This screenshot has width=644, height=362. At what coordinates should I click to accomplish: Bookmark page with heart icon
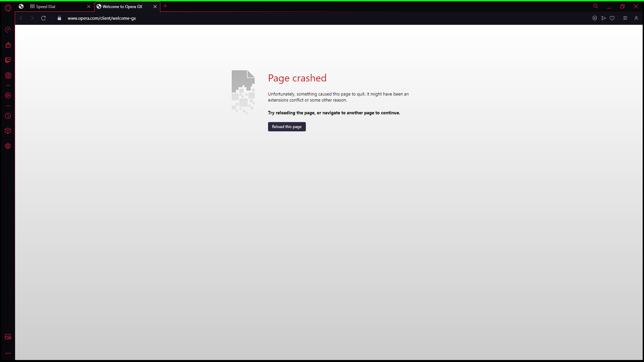(x=612, y=18)
